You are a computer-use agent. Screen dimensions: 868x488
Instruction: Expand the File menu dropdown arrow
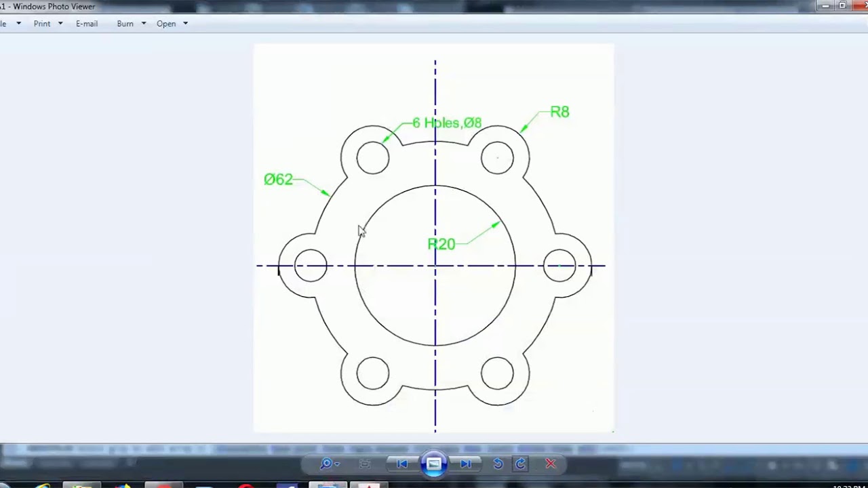18,24
